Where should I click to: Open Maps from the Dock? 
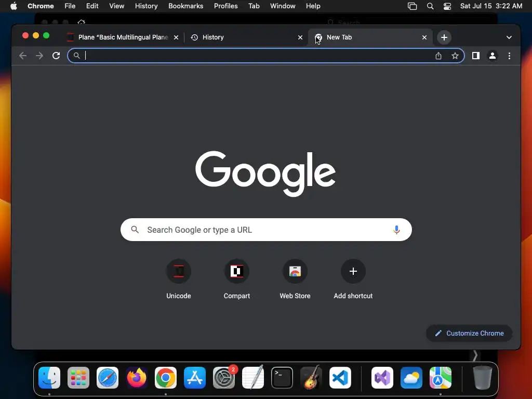point(441,378)
